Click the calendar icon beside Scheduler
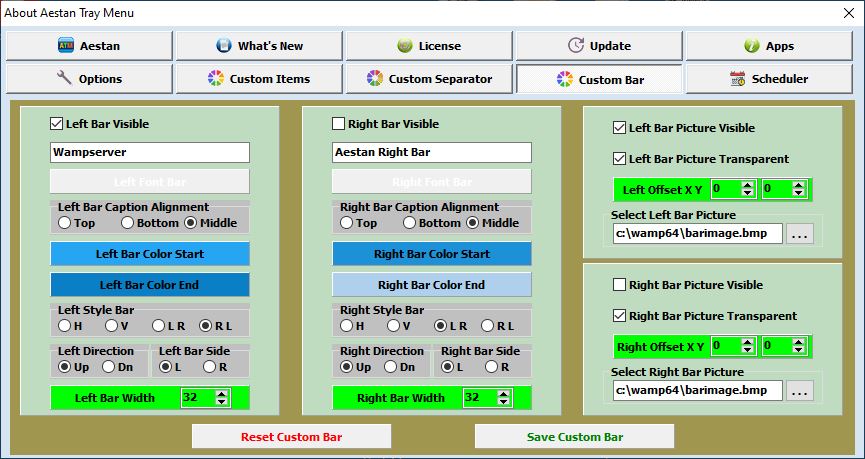Image resolution: width=865 pixels, height=459 pixels. pyautogui.click(x=738, y=78)
